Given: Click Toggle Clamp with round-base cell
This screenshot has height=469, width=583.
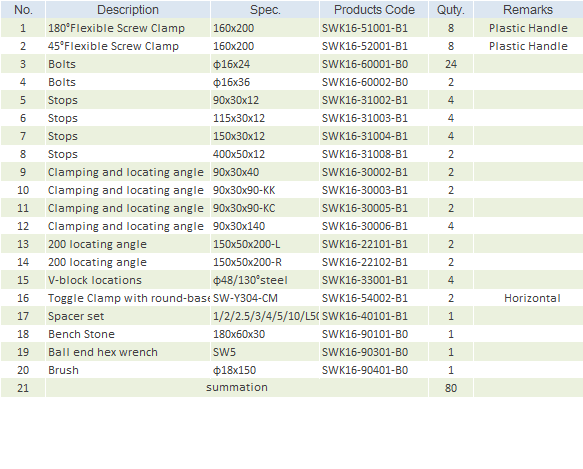Looking at the screenshot, I should (128, 298).
